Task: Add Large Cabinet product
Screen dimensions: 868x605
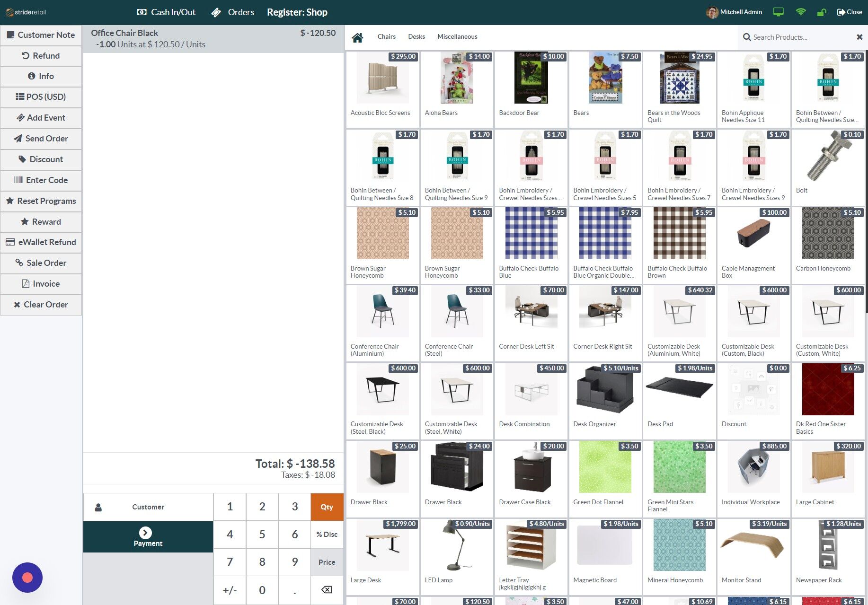Action: coord(828,479)
